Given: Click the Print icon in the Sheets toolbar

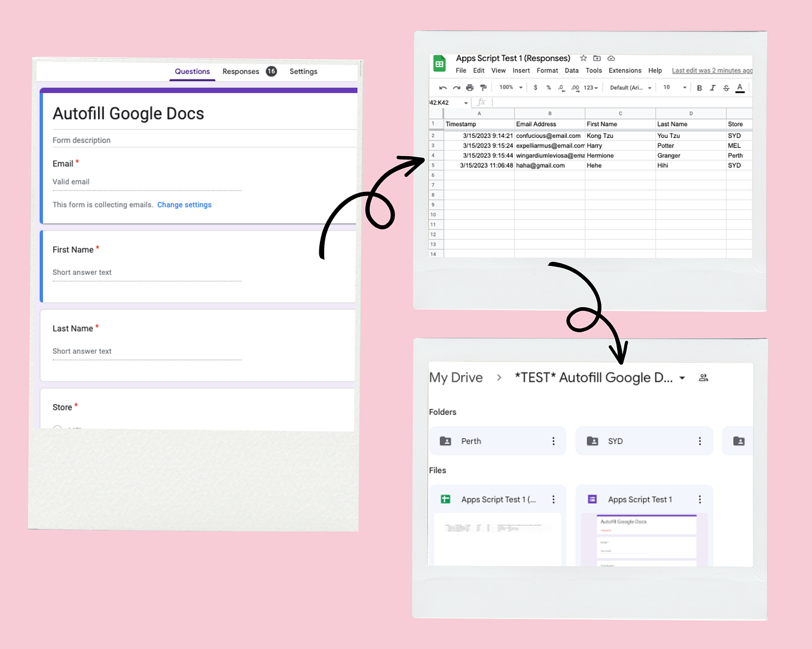Looking at the screenshot, I should (470, 87).
